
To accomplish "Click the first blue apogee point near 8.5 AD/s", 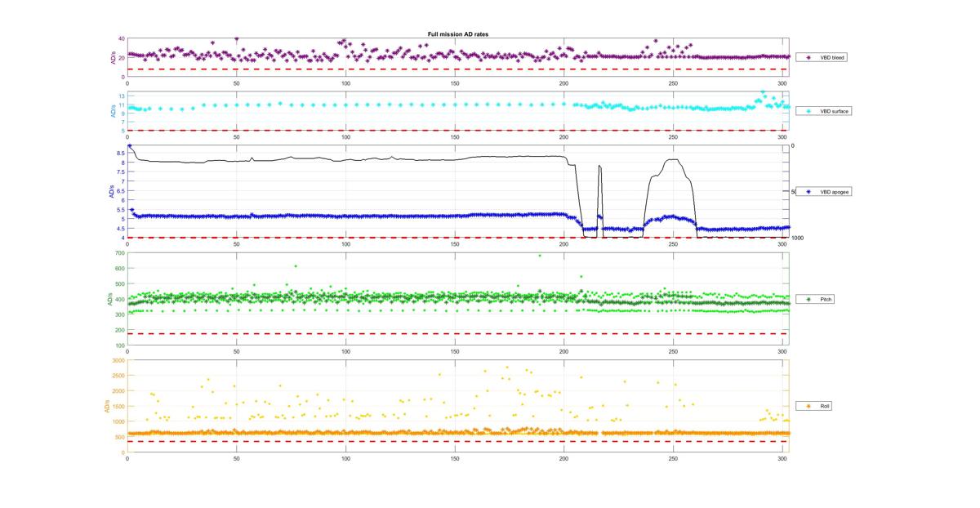I will coord(129,145).
